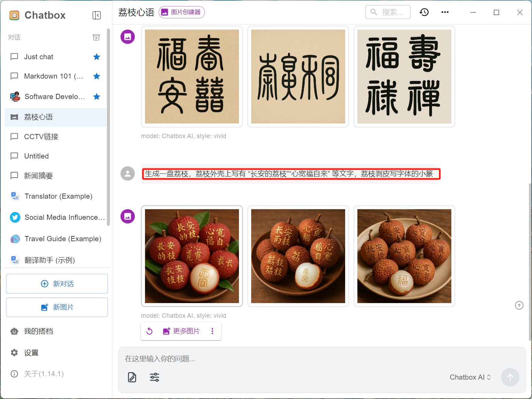Viewport: 532px width, 399px height.
Task: Collapse the sidebar with the panel icon
Action: 97,15
